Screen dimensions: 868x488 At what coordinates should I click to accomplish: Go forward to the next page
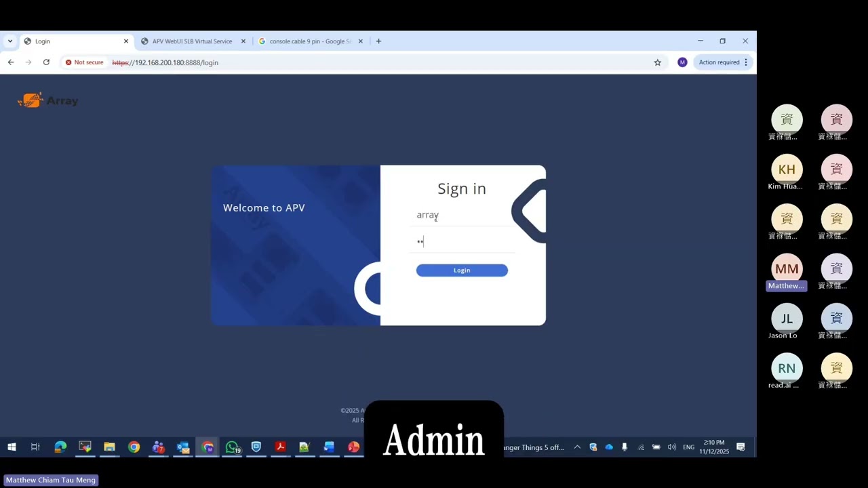(x=28, y=62)
